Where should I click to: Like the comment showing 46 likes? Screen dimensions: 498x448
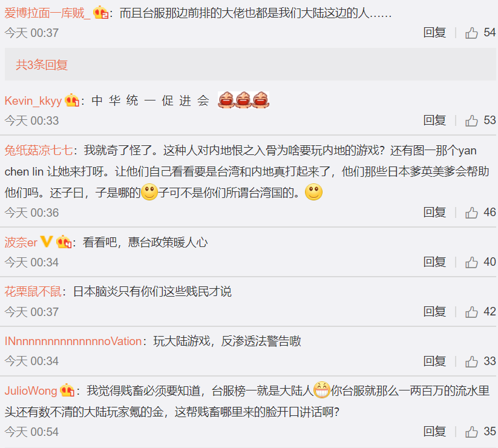click(471, 212)
